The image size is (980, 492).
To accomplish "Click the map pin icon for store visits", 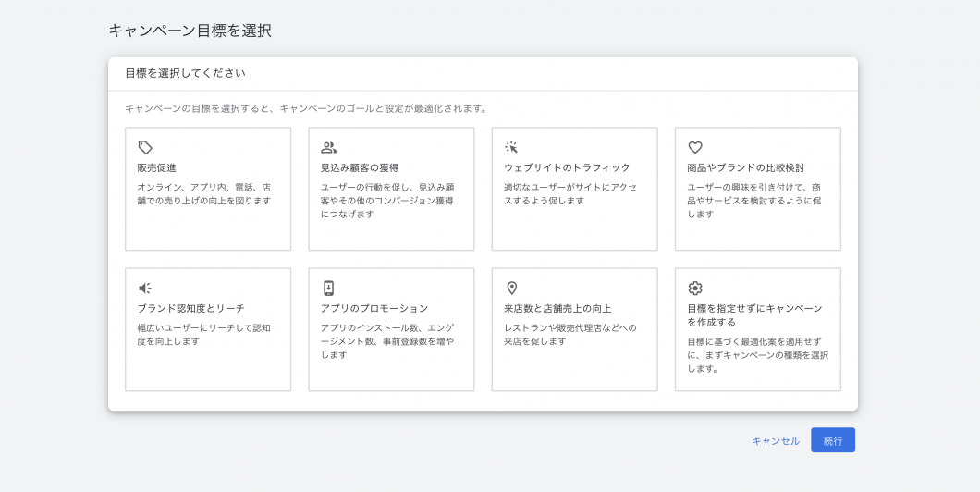I will point(511,288).
